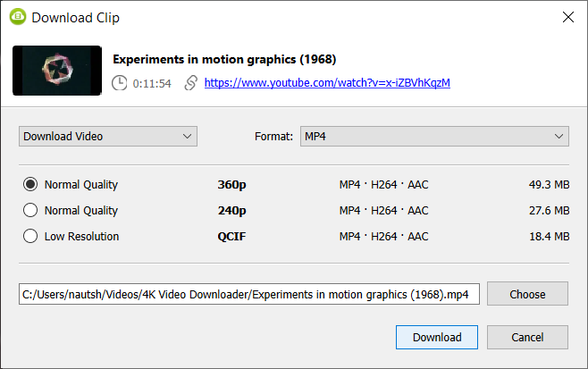Close the Download Clip dialog

[568, 17]
